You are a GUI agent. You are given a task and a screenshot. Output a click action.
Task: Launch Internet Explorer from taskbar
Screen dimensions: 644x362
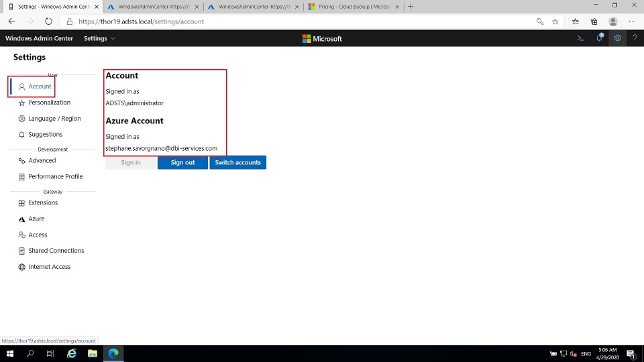[x=72, y=354]
